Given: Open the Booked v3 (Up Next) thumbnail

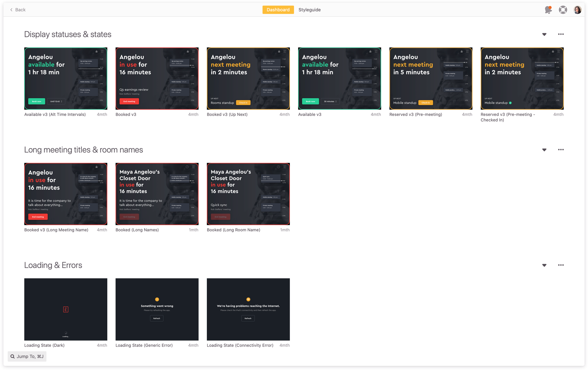Looking at the screenshot, I should click(x=248, y=78).
